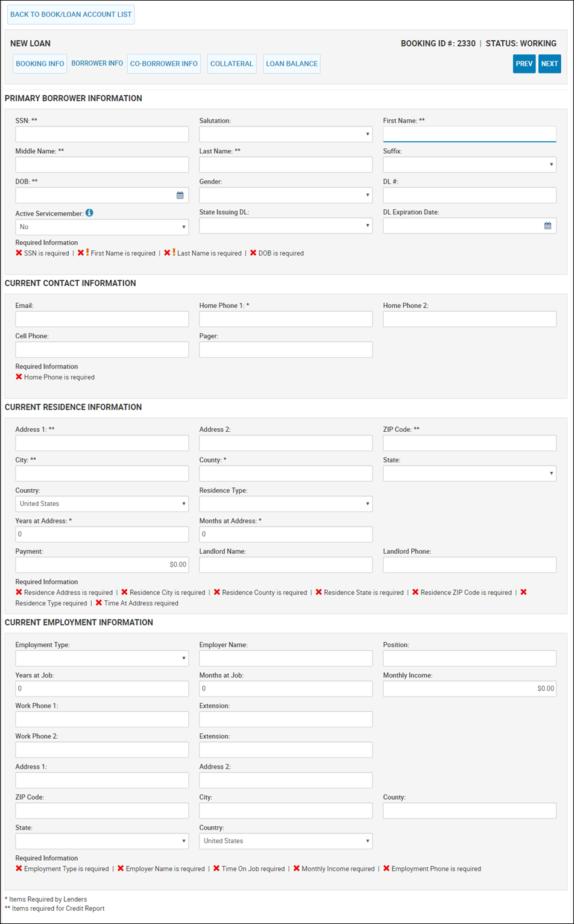Open the residence Country dropdown
574x924 pixels.
[102, 504]
